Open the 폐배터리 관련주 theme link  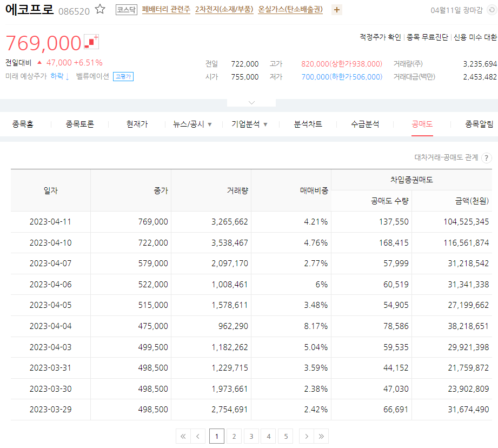(x=166, y=10)
